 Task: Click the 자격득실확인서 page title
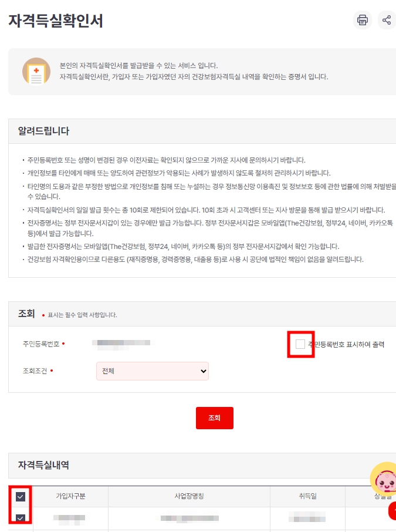tap(56, 21)
